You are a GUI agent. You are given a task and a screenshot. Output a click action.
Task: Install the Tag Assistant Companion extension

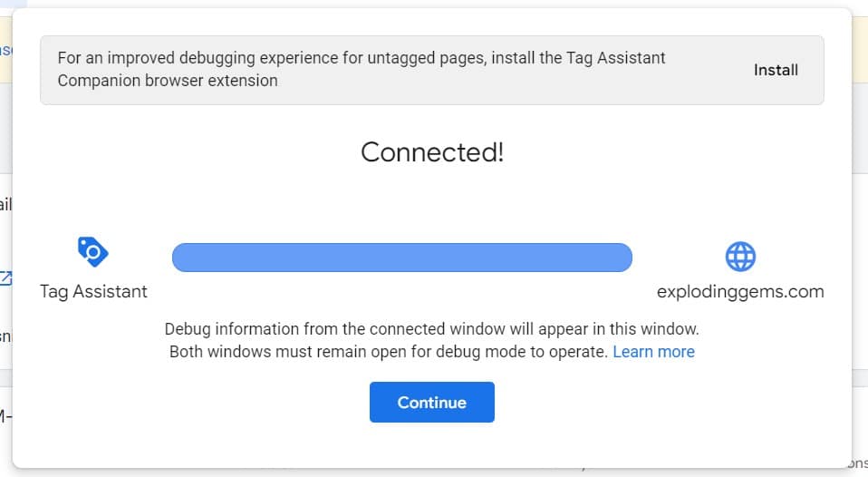776,70
